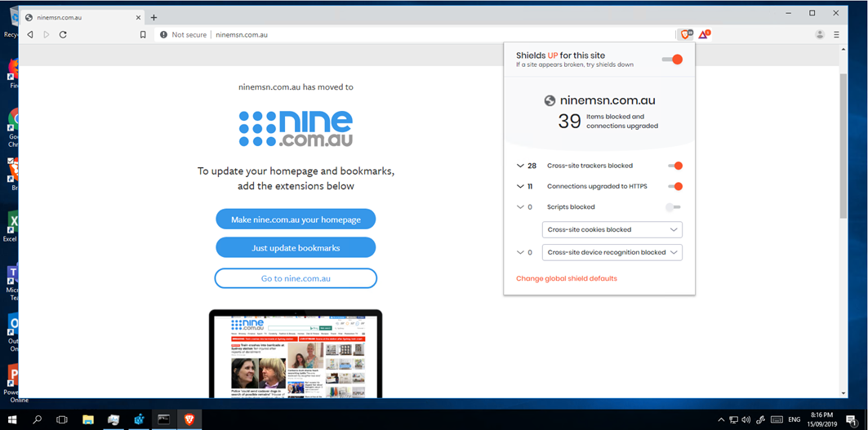Click the taskbar clock showing 8:16 PM
This screenshot has width=868, height=430.
click(823, 419)
